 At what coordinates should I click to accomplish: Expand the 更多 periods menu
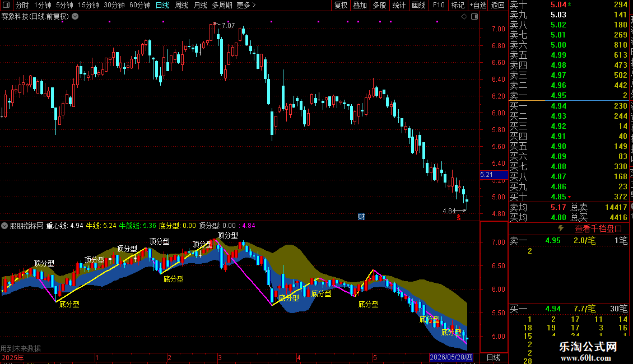point(246,5)
